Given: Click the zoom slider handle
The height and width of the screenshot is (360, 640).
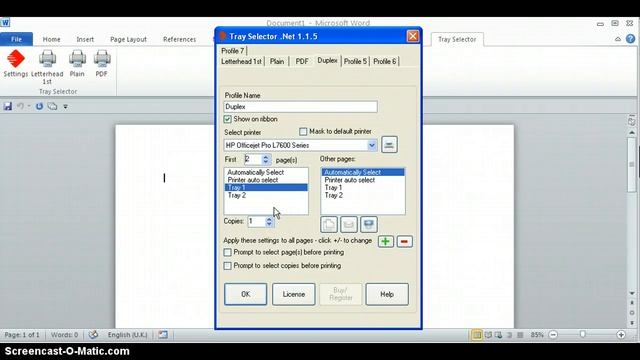Looking at the screenshot, I should 583,335.
